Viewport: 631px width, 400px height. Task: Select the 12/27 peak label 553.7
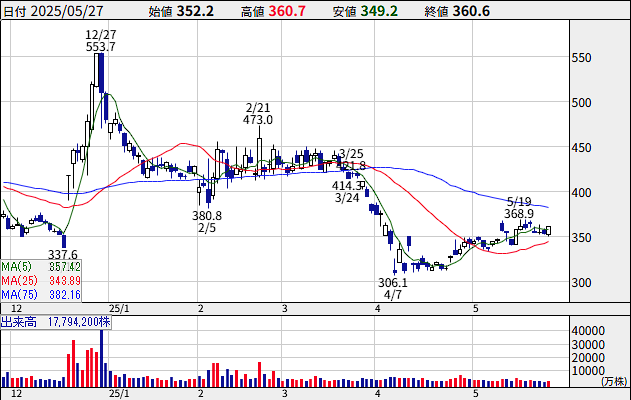tap(101, 47)
